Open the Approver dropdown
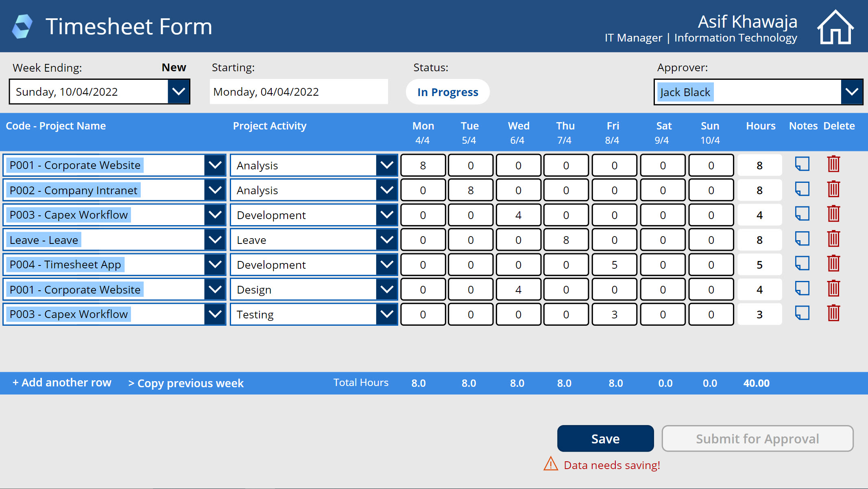 [851, 92]
